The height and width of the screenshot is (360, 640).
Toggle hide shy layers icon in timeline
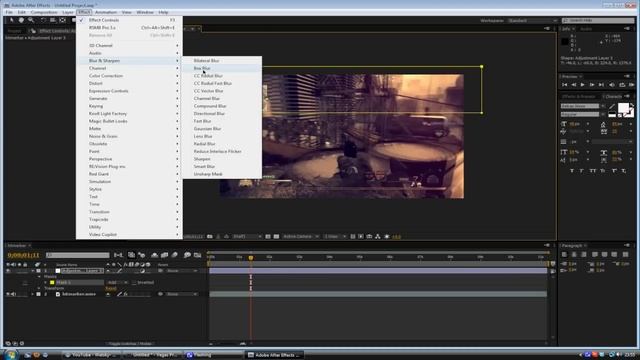click(x=155, y=255)
